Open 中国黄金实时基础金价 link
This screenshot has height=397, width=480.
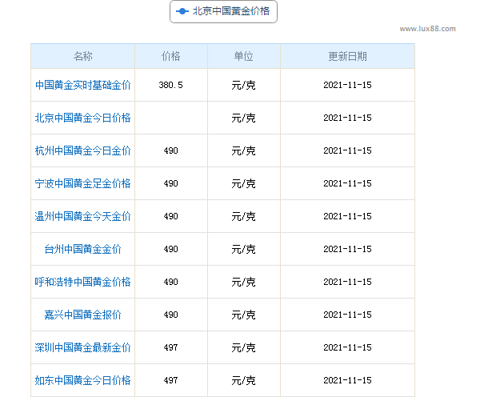point(83,85)
